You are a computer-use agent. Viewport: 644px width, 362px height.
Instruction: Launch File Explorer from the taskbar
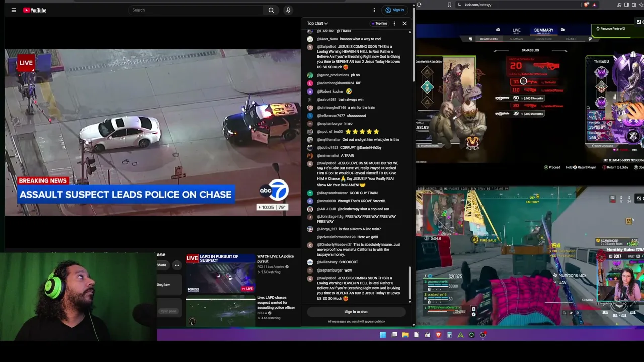pyautogui.click(x=405, y=335)
